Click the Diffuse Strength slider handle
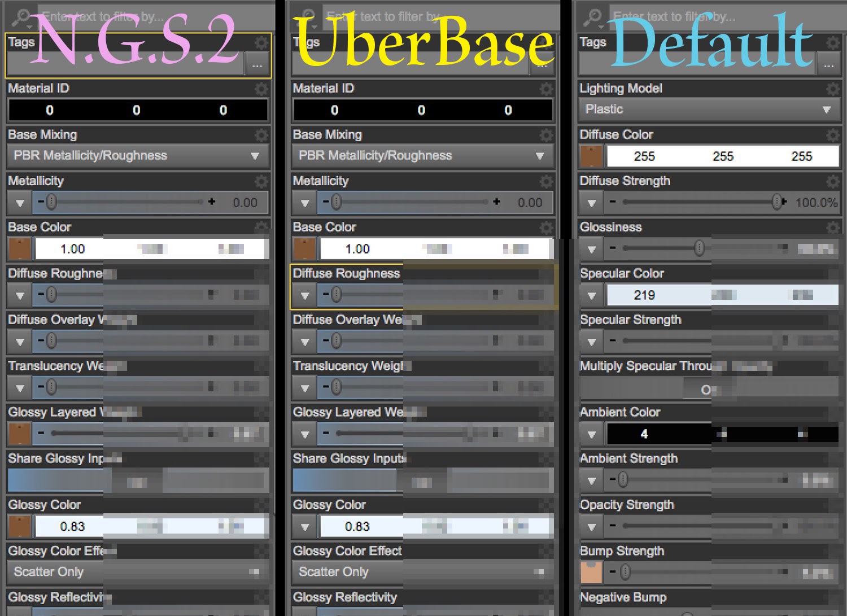Viewport: 847px width, 616px height. click(x=778, y=202)
